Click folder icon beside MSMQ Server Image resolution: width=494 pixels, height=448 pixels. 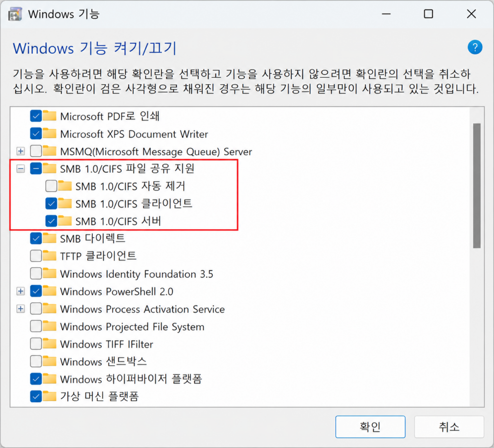click(50, 151)
